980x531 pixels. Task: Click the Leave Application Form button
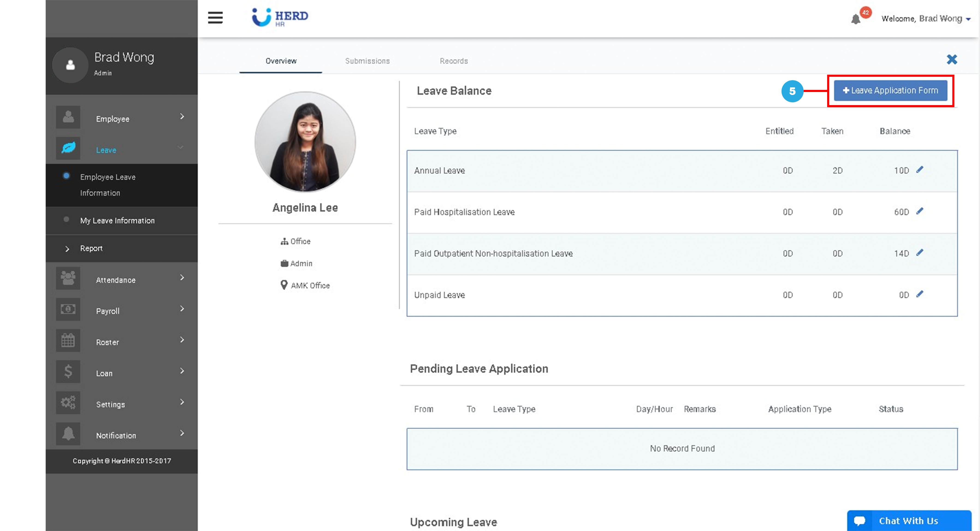(x=890, y=91)
